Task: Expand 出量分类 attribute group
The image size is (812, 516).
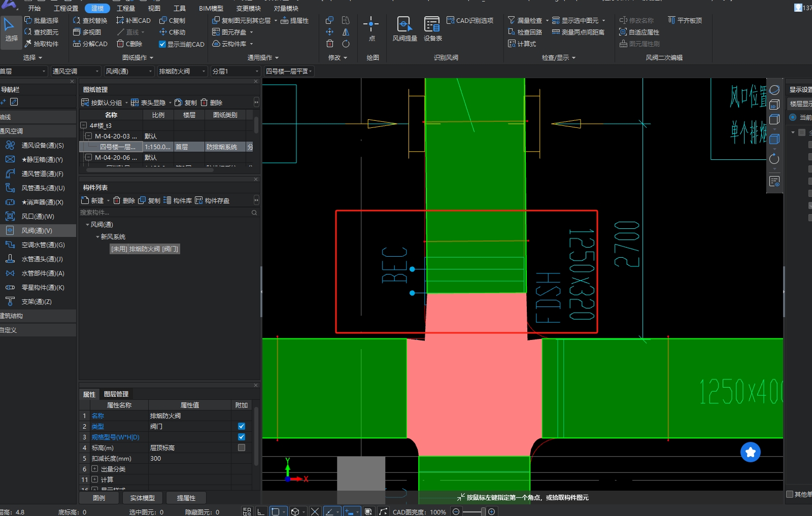Action: click(x=94, y=469)
